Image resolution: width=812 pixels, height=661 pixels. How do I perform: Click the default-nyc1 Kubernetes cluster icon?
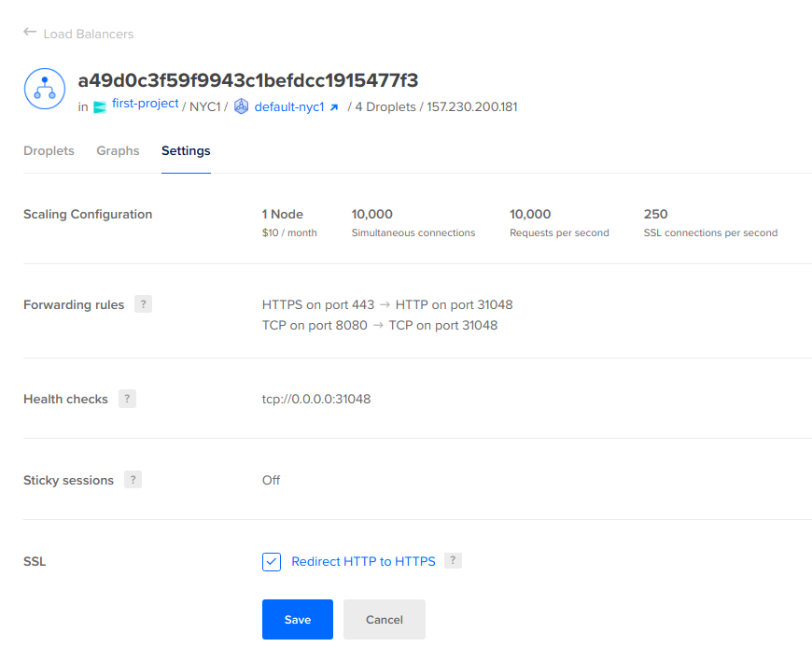click(x=242, y=106)
